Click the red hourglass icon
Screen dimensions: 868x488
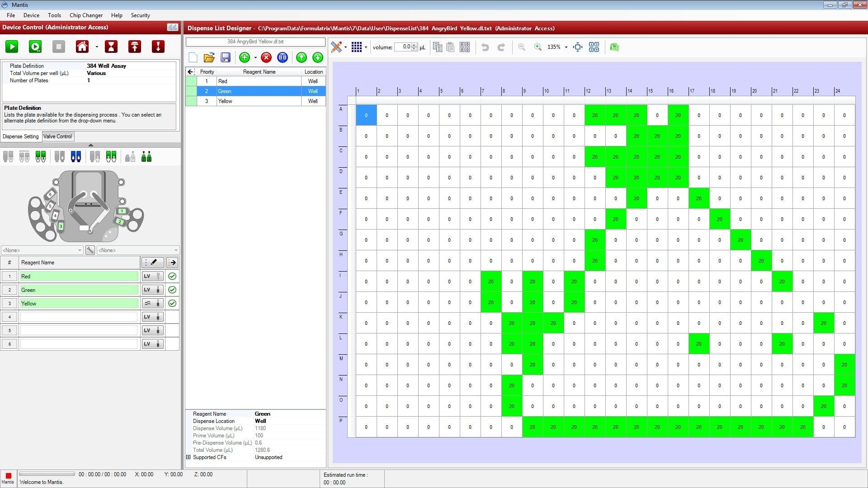point(111,47)
